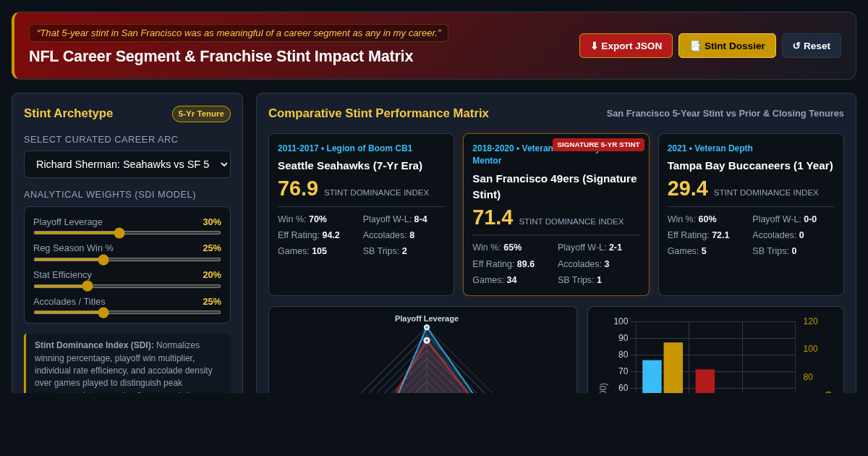Adjust the Accolades / Titles slider
The image size is (868, 456).
pyautogui.click(x=127, y=313)
